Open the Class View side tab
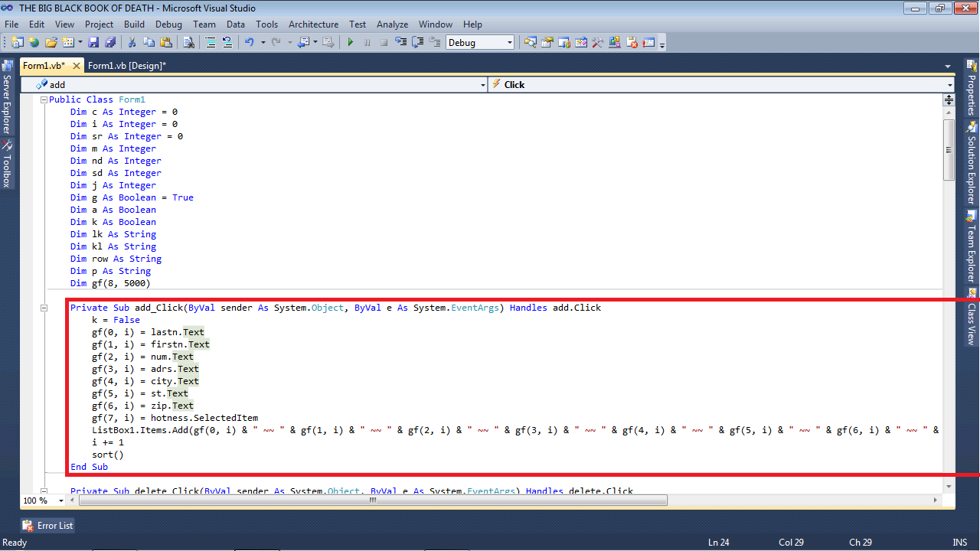Image resolution: width=980 pixels, height=551 pixels. tap(972, 315)
